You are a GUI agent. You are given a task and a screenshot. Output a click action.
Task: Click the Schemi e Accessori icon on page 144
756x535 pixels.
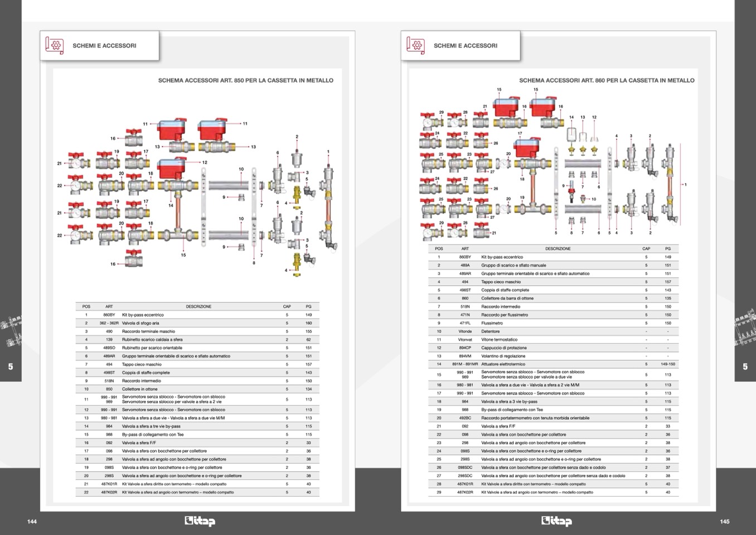[55, 45]
